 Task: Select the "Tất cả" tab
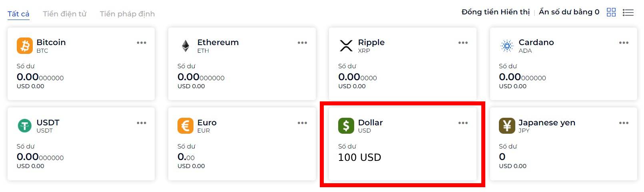pos(18,14)
